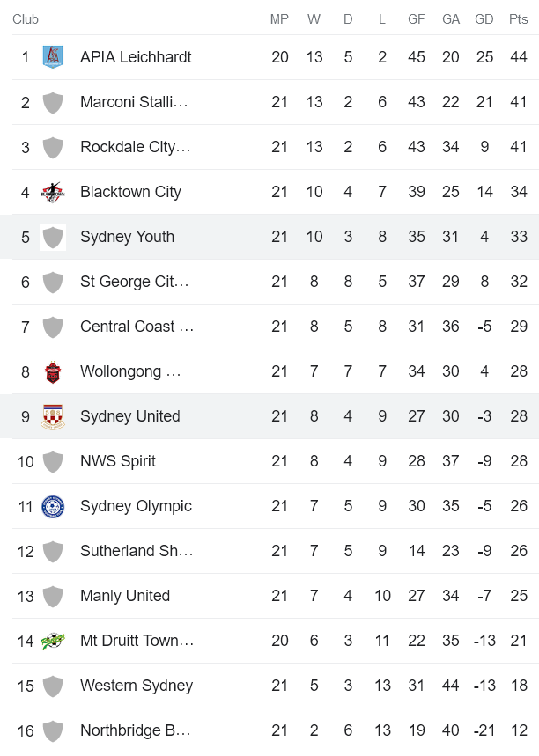Click the position number 1 ranking cell
Viewport: 539px width, 756px height.
[26, 56]
